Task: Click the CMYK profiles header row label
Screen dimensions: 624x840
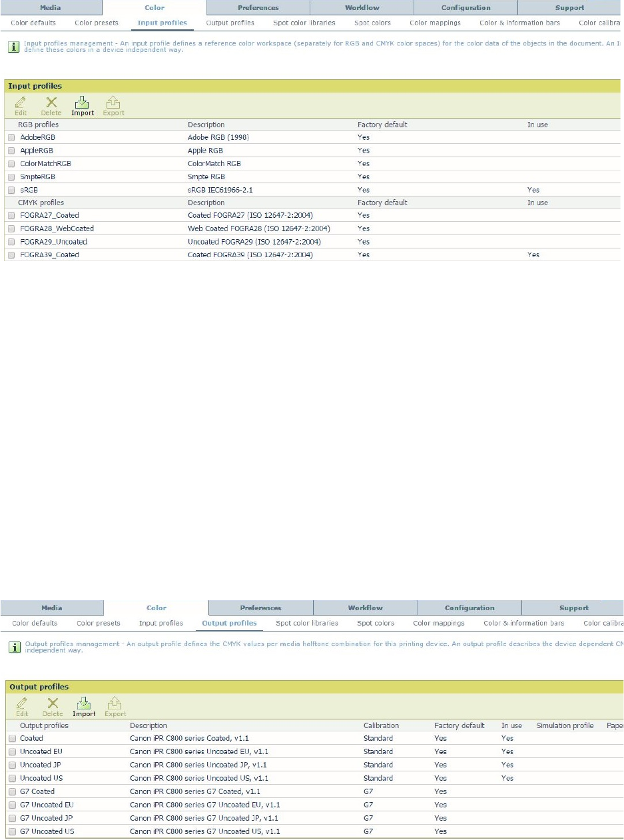Action: [41, 203]
